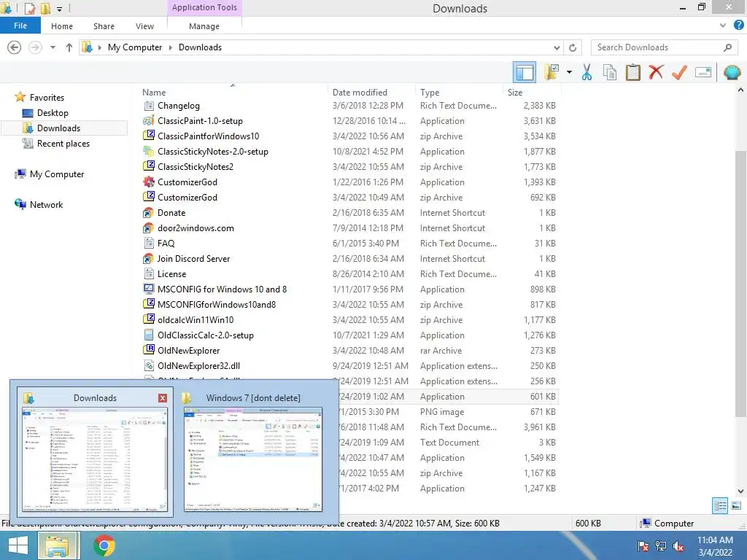Click the globe shell icon in toolbar
747x560 pixels.
(x=732, y=72)
